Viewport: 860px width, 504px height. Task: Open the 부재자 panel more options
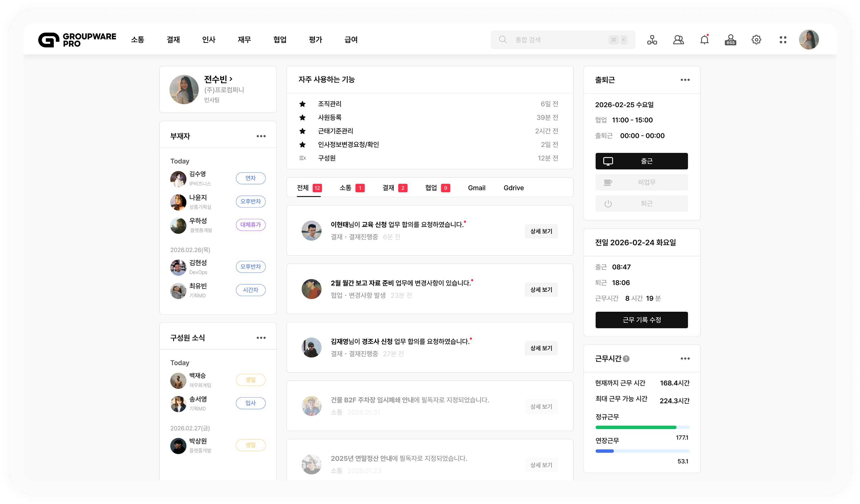pos(261,136)
